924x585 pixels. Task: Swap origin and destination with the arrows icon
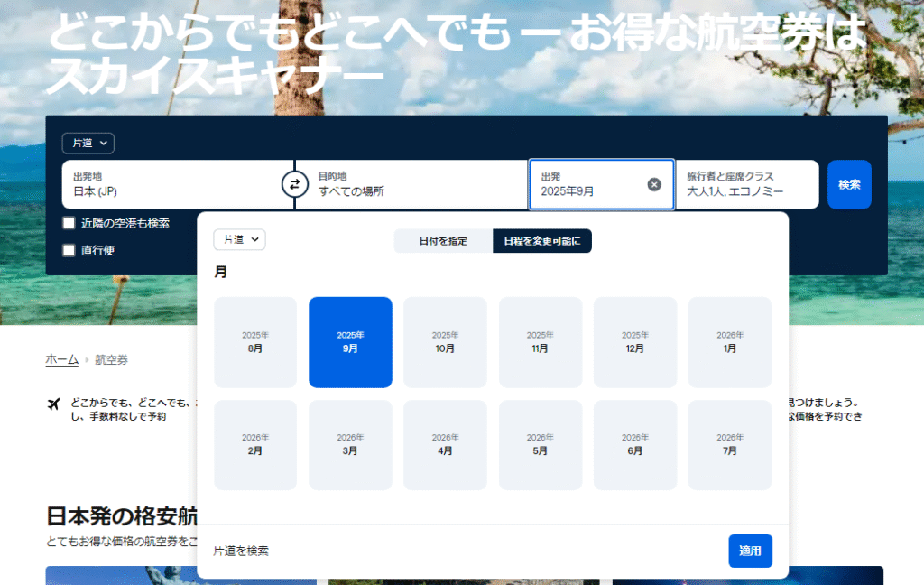click(x=295, y=184)
